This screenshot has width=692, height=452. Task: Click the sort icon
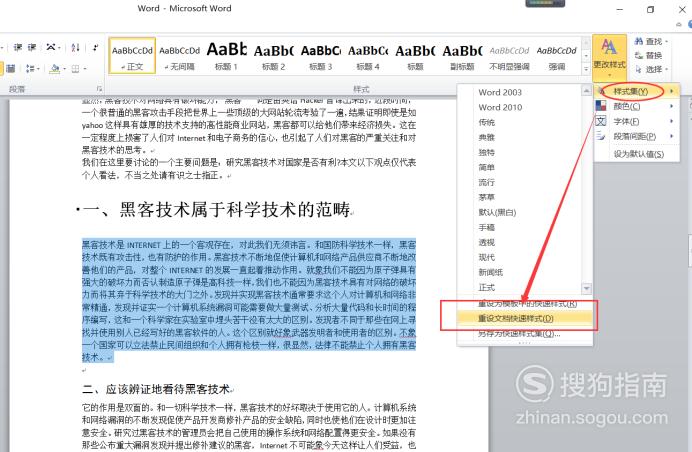[x=75, y=47]
